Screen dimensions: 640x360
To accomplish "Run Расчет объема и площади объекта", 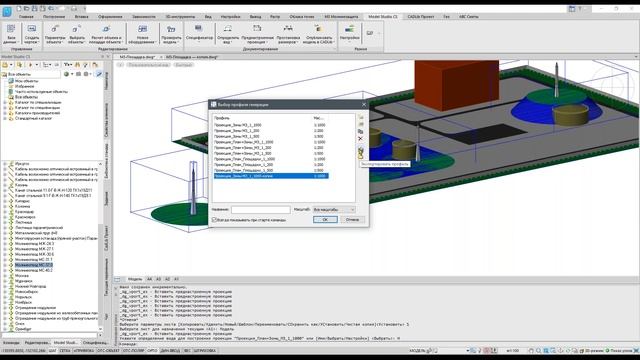I will [x=106, y=33].
